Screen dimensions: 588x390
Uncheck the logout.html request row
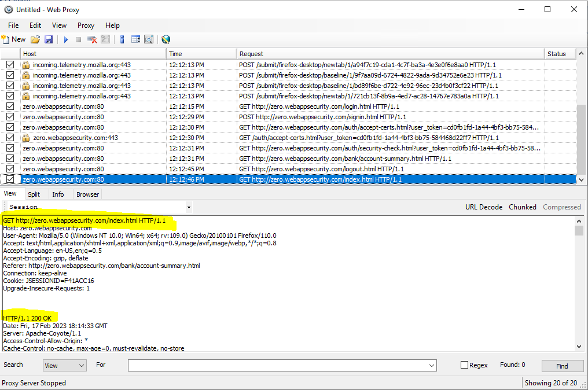click(10, 168)
